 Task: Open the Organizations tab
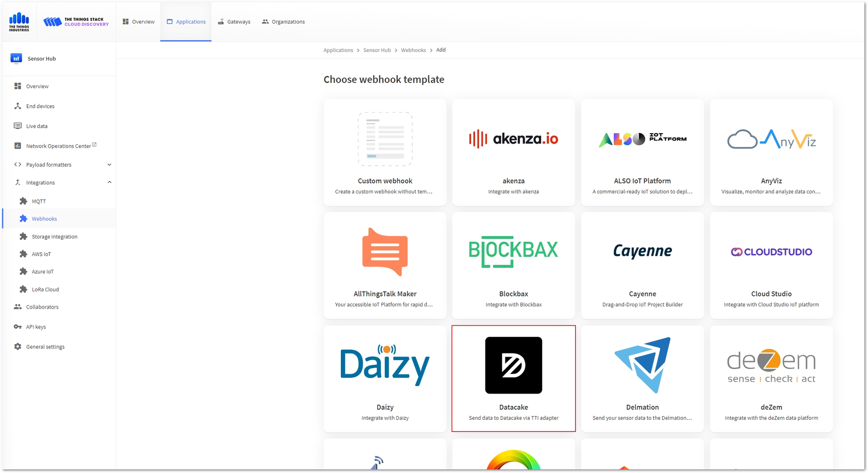[283, 22]
